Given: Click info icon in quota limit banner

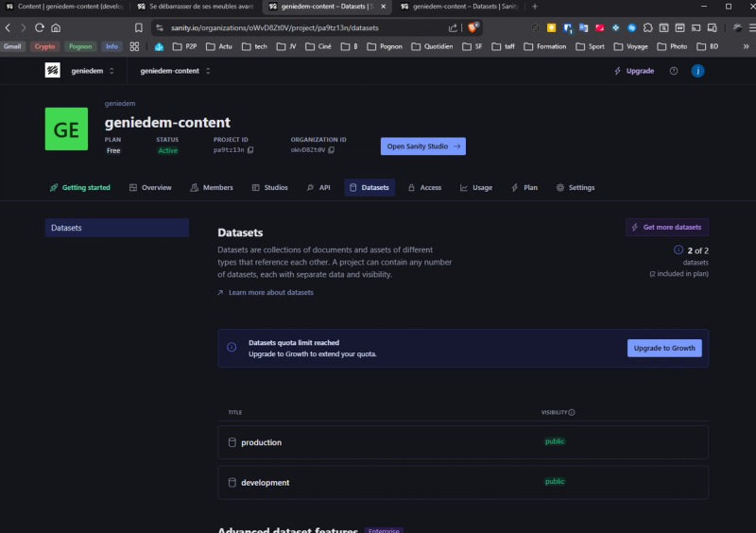Looking at the screenshot, I should coord(232,347).
